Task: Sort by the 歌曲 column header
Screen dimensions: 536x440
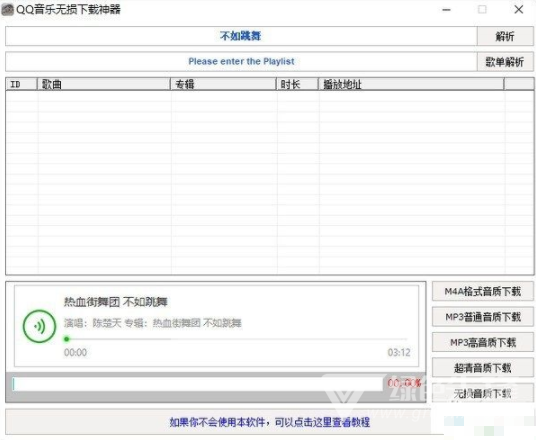Action: click(x=104, y=84)
